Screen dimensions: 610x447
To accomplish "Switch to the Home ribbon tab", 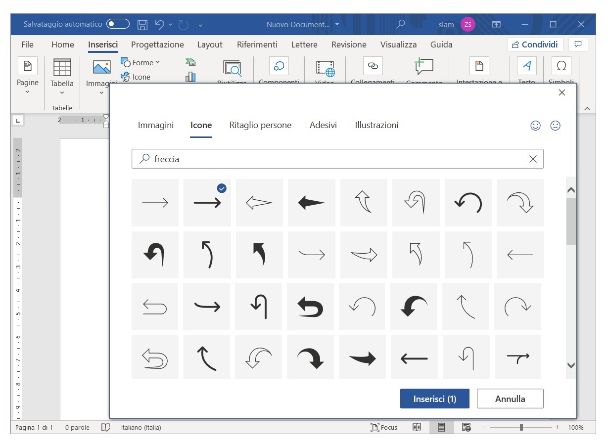I will (63, 44).
